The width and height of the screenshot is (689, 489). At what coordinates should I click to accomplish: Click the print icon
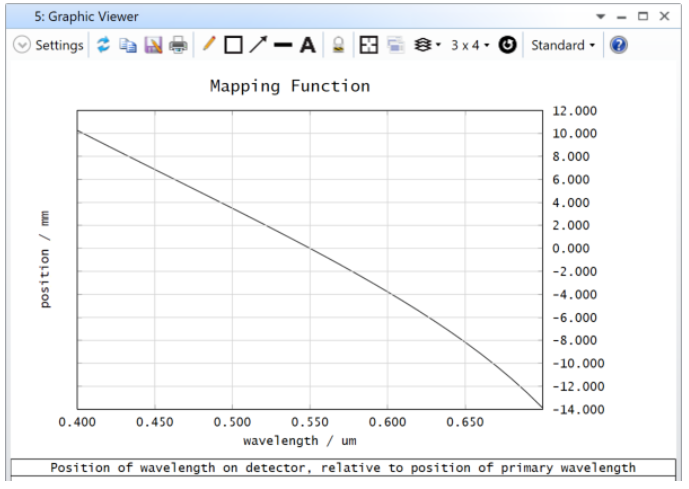pos(178,45)
